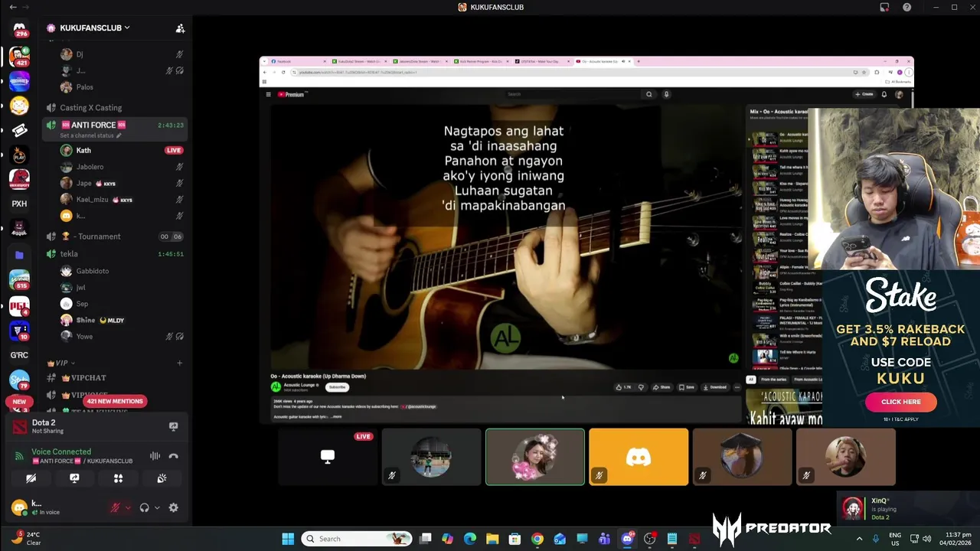Start an Activity with the shapes icon
Image resolution: width=980 pixels, height=551 pixels.
click(x=118, y=478)
